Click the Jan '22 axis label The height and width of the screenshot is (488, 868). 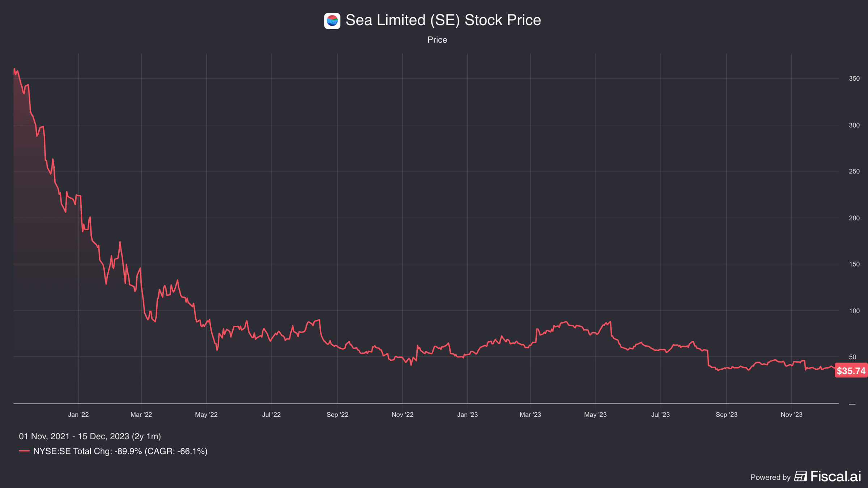point(78,415)
